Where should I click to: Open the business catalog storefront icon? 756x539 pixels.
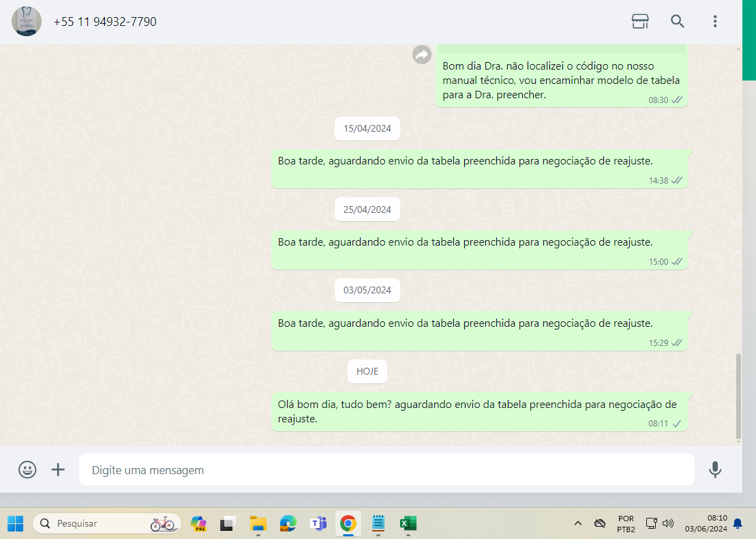coord(639,21)
